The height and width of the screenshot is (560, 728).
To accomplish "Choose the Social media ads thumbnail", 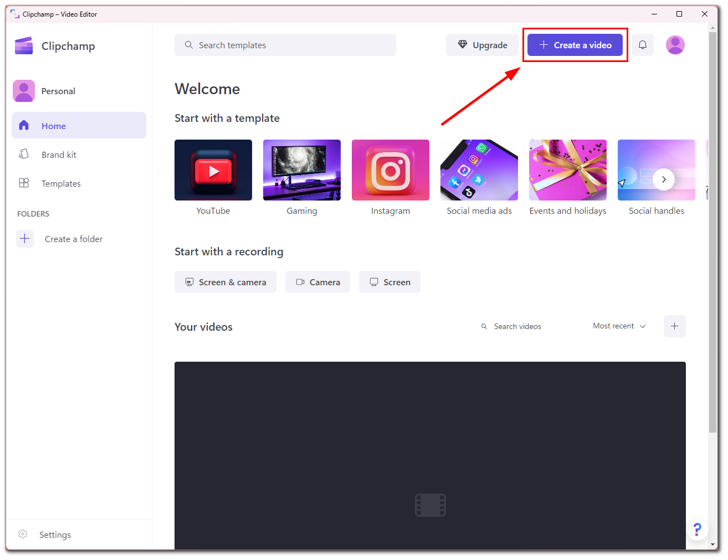I will (479, 170).
